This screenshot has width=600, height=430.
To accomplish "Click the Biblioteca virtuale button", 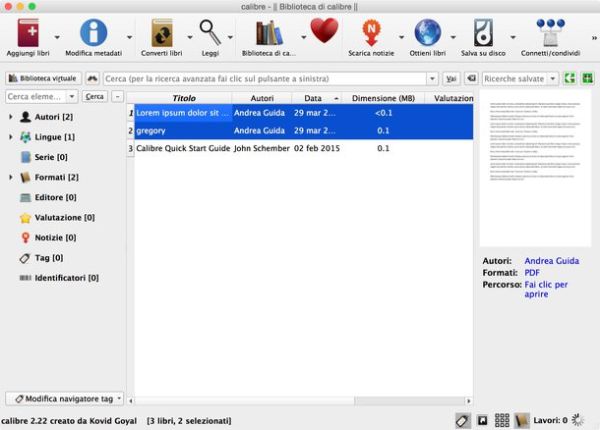I will pos(43,78).
